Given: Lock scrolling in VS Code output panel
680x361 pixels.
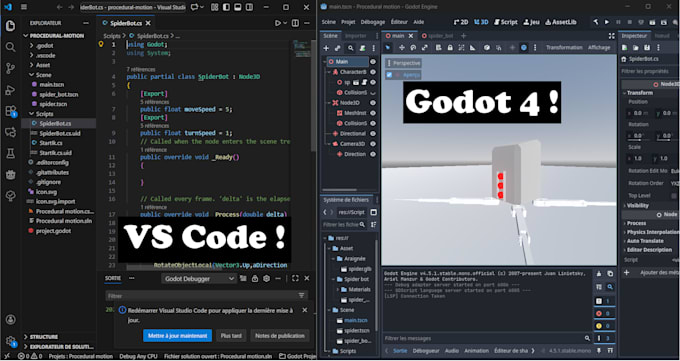Looking at the screenshot, I should (255, 279).
